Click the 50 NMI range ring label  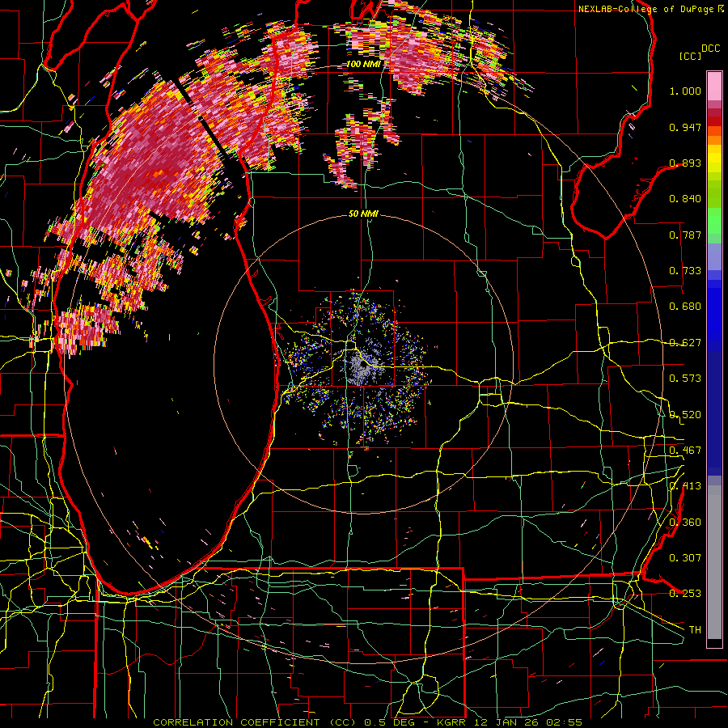pyautogui.click(x=363, y=214)
